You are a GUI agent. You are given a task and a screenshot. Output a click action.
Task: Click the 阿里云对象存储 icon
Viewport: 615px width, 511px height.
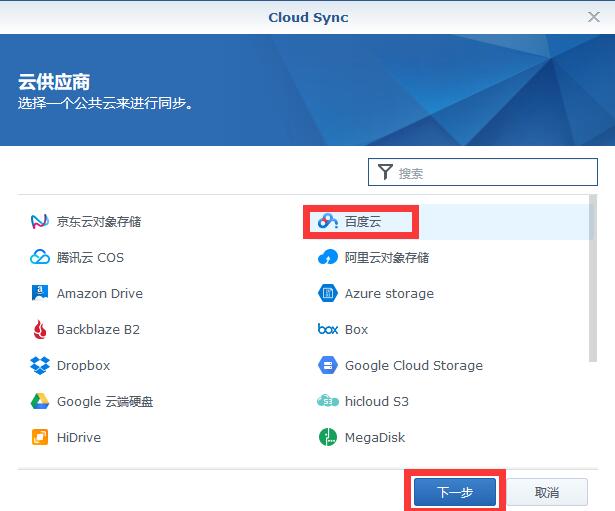click(x=328, y=257)
